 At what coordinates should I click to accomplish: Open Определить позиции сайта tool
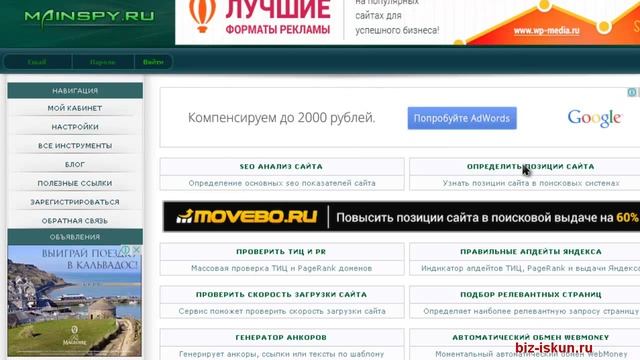531,167
